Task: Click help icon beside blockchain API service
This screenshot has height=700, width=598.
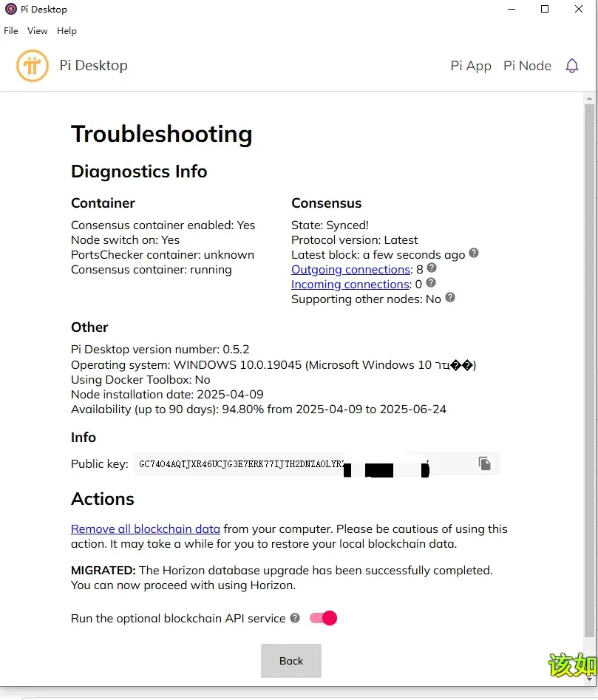Action: [295, 618]
